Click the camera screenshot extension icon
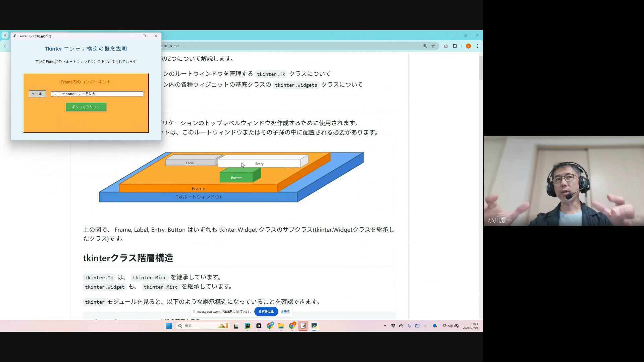This screenshot has height=362, width=644. coord(446,46)
